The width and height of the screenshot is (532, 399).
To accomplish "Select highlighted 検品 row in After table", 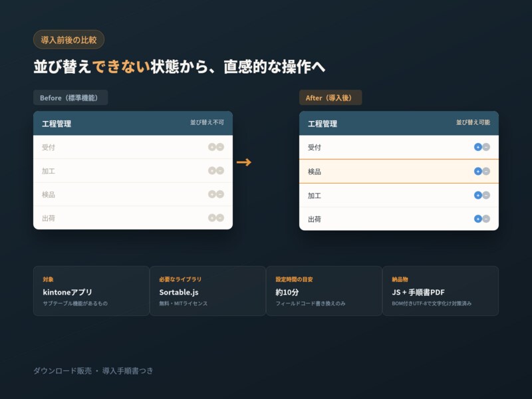I will click(x=399, y=172).
